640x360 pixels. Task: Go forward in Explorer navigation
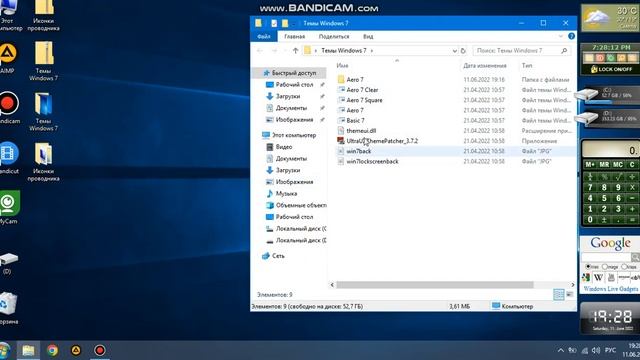[274, 51]
